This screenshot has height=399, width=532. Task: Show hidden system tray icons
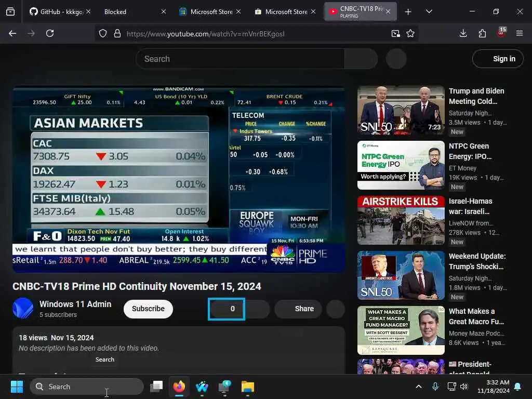(x=419, y=387)
